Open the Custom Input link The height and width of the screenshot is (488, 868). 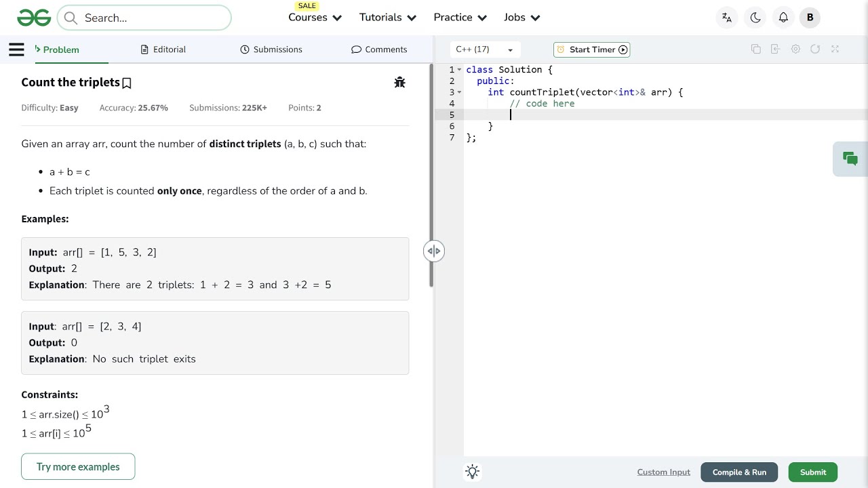664,472
